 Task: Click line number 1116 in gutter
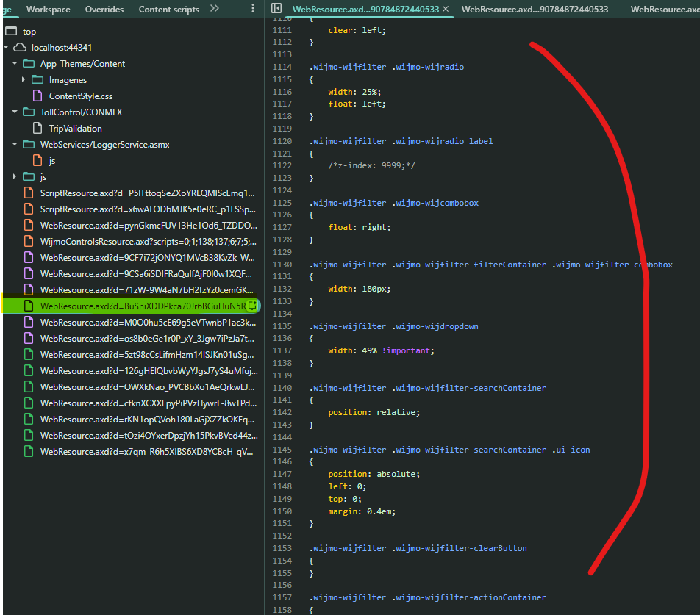pyautogui.click(x=282, y=92)
